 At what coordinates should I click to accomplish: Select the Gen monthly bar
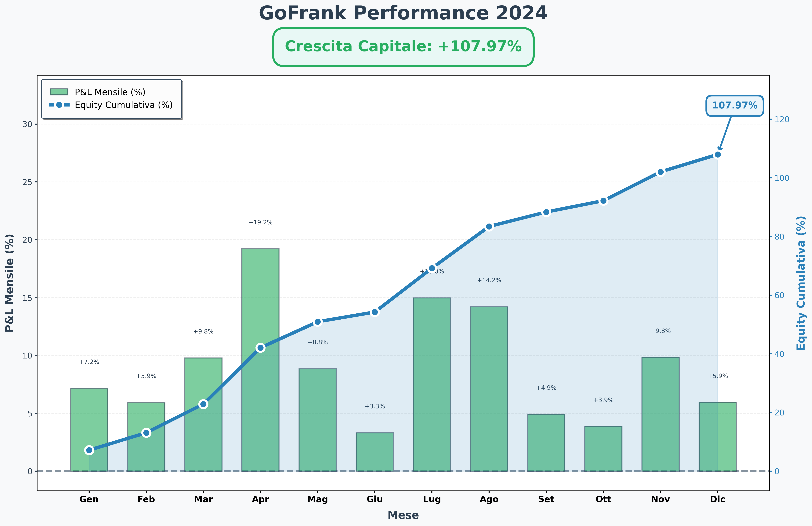coord(89,430)
